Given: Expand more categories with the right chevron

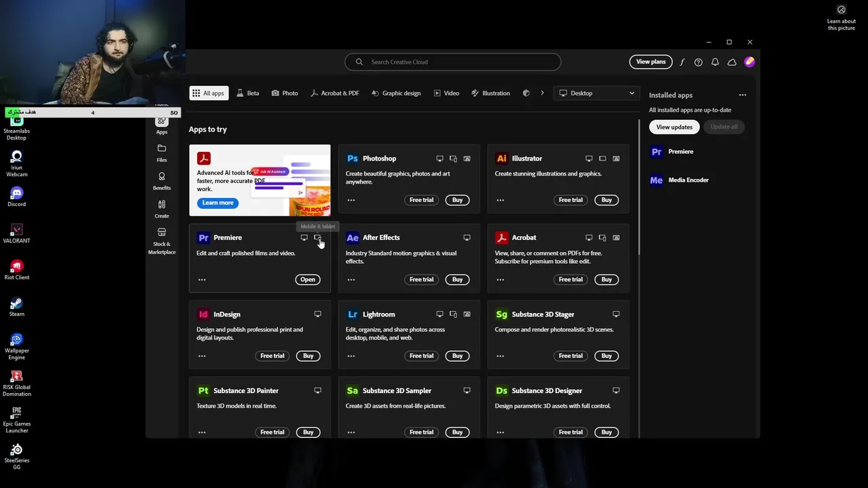Looking at the screenshot, I should pyautogui.click(x=542, y=94).
